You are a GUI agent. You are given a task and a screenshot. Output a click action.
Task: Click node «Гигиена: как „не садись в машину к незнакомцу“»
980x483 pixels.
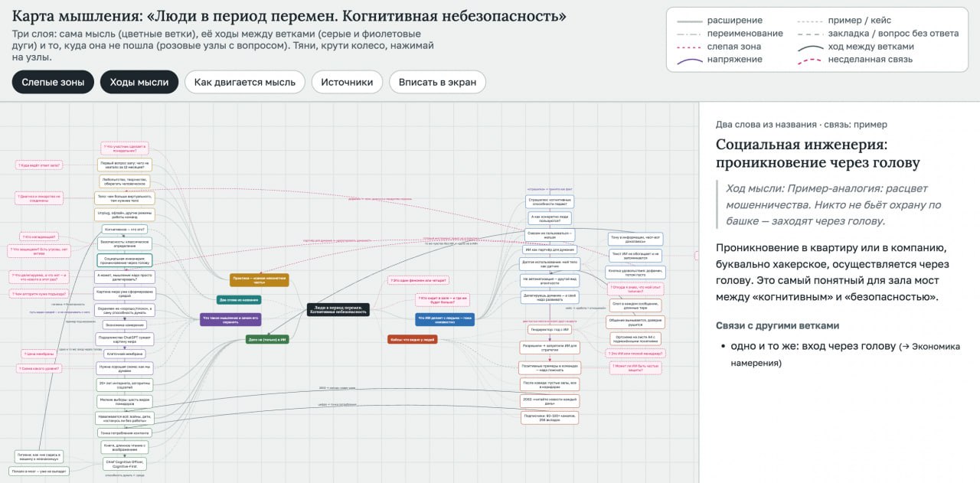click(x=39, y=456)
